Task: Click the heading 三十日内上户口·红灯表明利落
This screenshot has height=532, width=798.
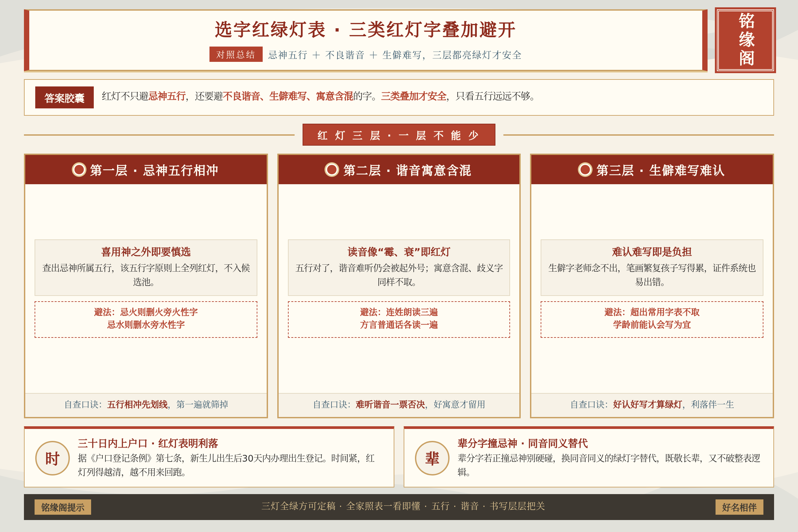Action: [148, 443]
